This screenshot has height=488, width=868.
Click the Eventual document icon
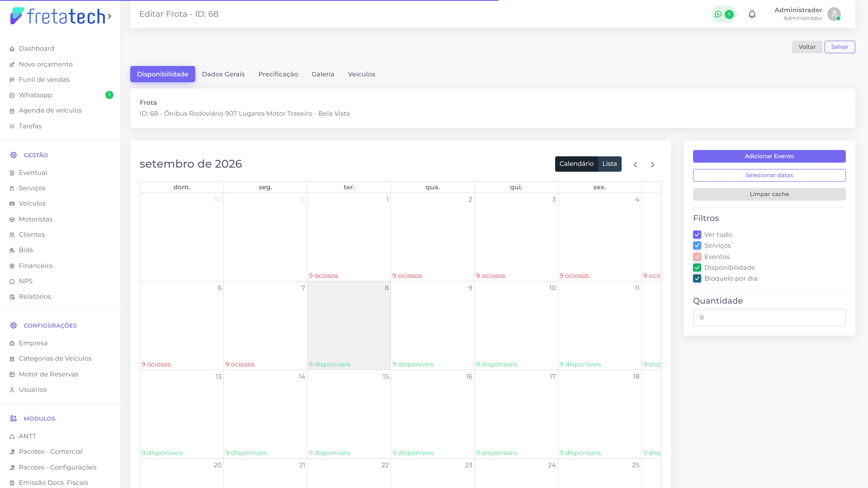12,173
